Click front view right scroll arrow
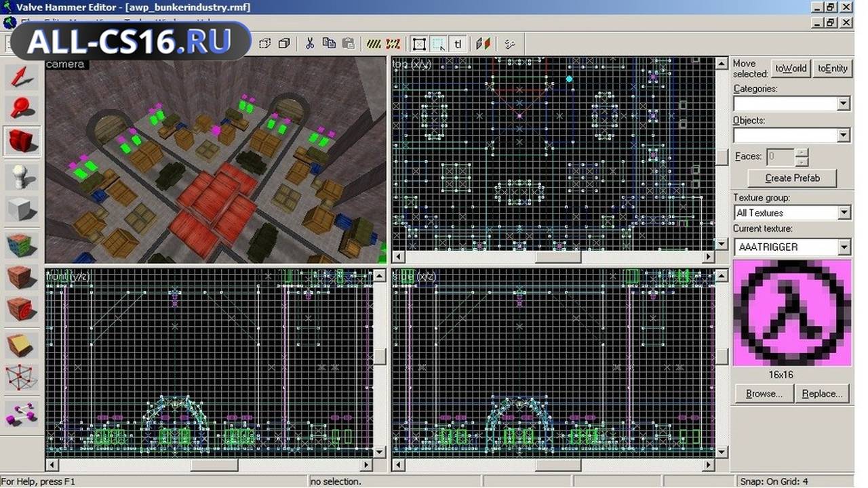The image size is (868, 488). coord(367,465)
